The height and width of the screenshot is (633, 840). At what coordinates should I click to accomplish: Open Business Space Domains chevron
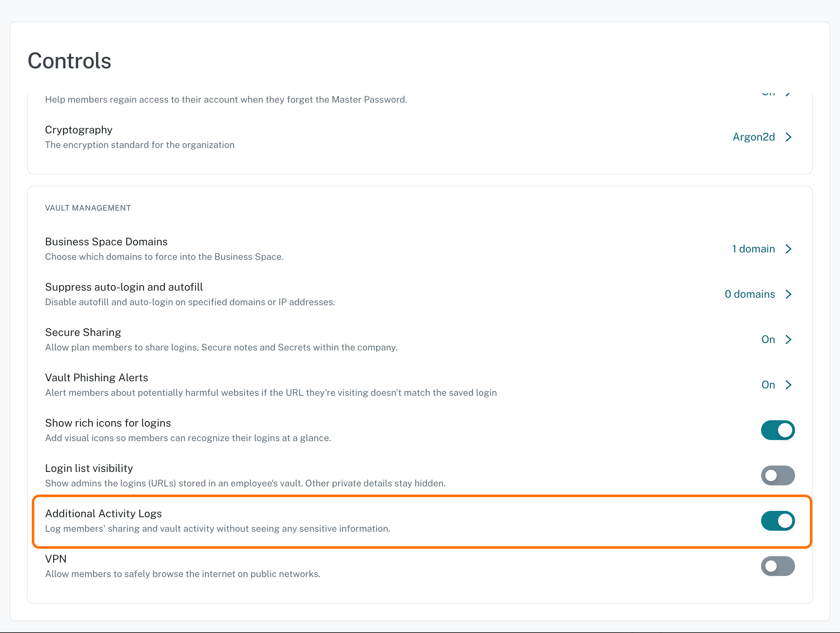[788, 249]
